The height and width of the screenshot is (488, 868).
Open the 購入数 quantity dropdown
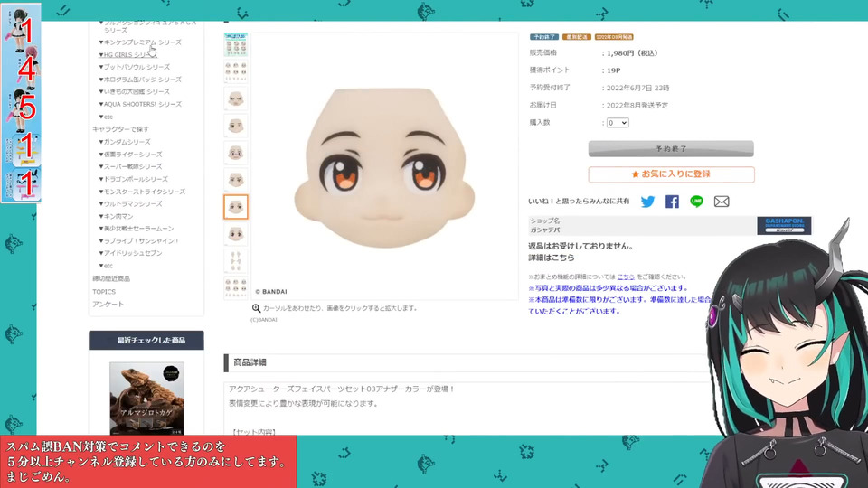(x=618, y=123)
